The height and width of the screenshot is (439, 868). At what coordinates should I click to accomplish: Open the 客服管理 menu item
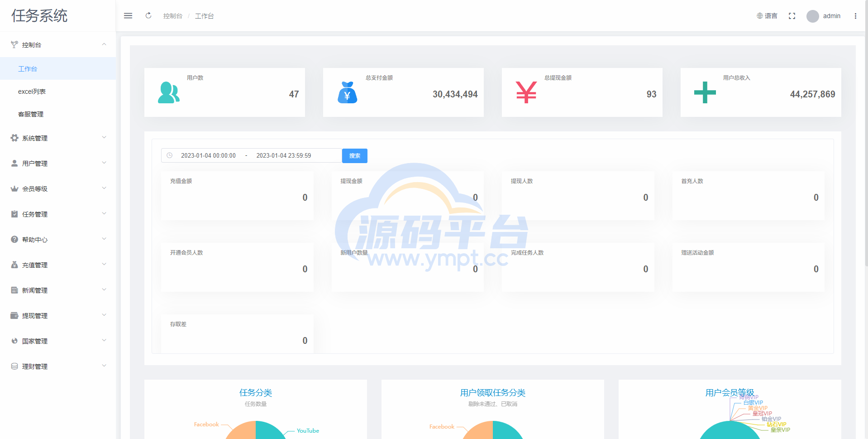point(58,114)
